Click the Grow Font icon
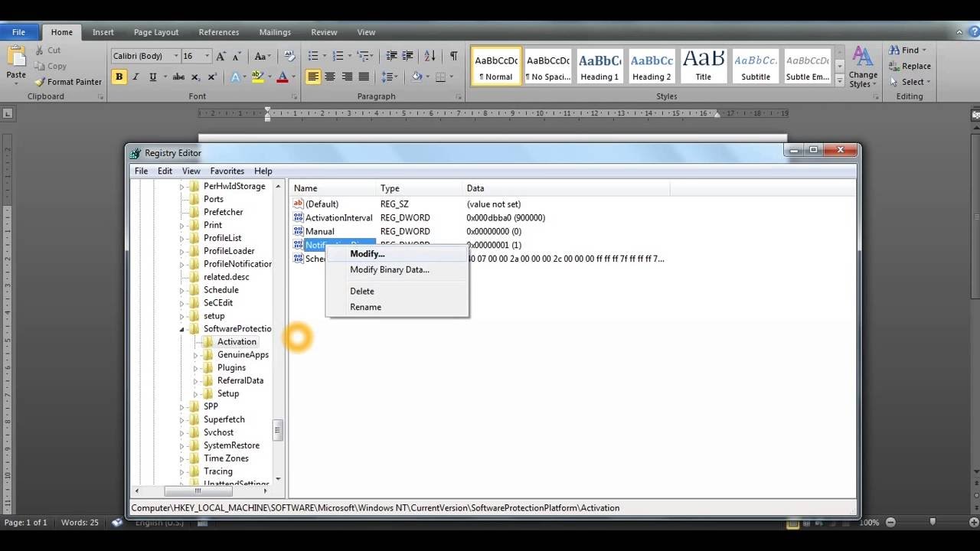The image size is (980, 551). 221,56
